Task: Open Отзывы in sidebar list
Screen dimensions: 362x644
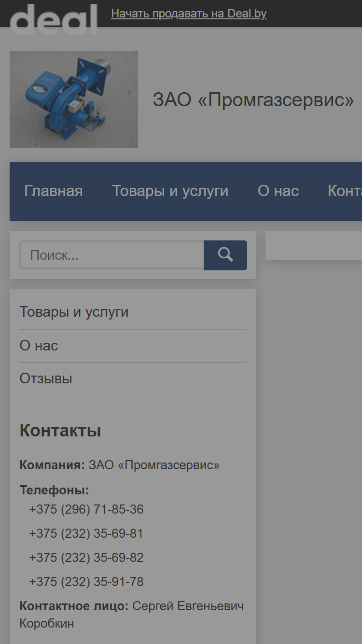Action: [x=46, y=378]
